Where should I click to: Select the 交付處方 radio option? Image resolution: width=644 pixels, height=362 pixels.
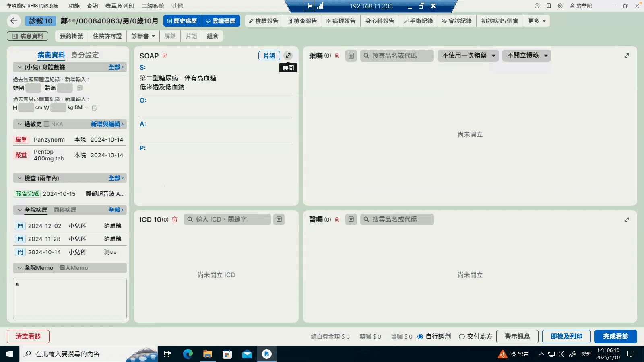[x=462, y=337]
